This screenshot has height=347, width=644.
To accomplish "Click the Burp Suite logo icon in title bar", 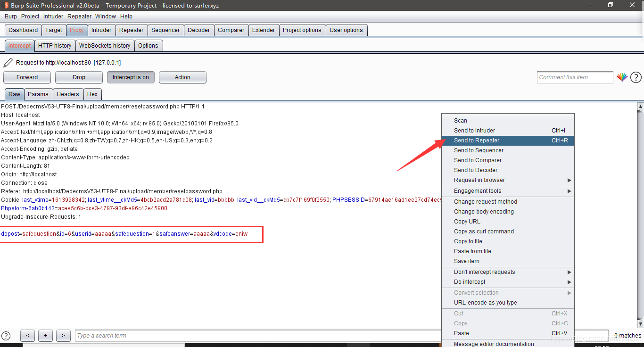I will click(6, 5).
